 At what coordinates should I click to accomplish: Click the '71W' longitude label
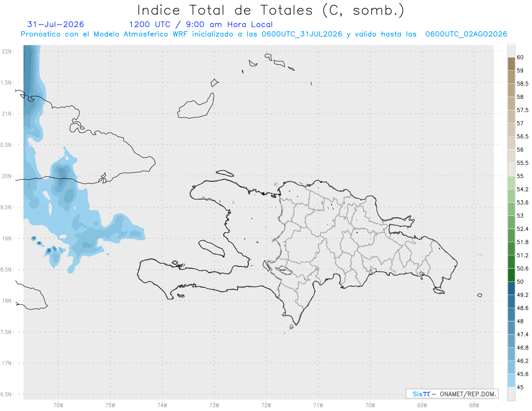[x=318, y=405]
